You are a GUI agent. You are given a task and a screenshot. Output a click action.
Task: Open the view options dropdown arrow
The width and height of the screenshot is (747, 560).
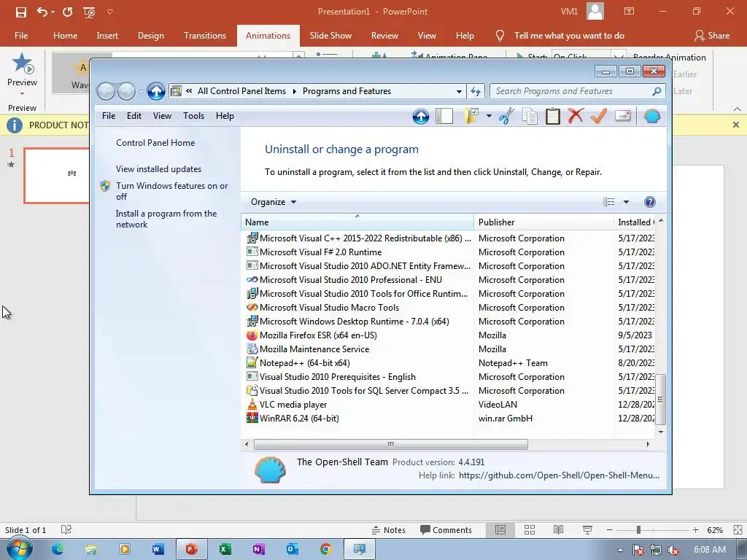[x=626, y=202]
